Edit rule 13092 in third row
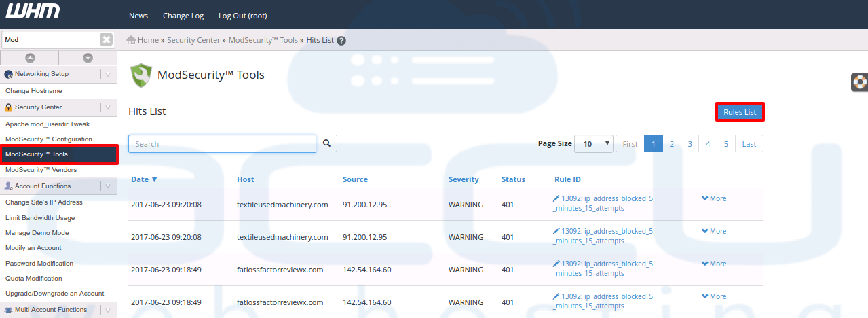868x318 pixels. click(x=603, y=268)
